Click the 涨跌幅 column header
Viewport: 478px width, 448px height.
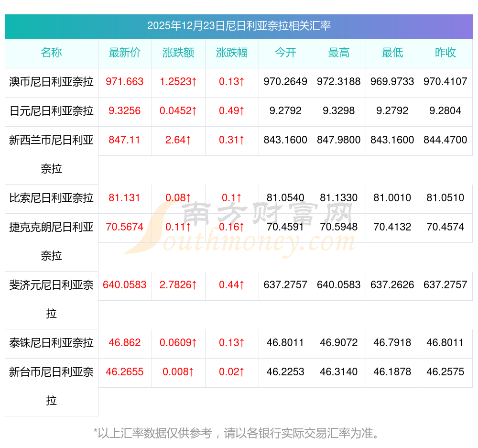[232, 53]
